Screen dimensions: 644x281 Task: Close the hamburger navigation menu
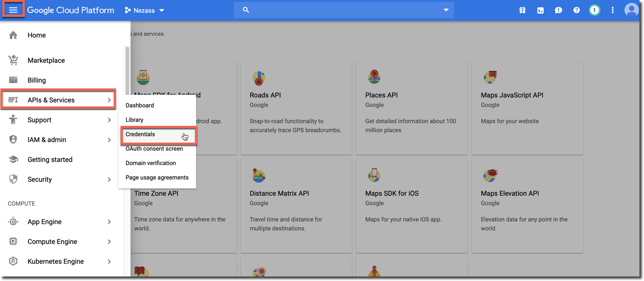click(x=13, y=10)
